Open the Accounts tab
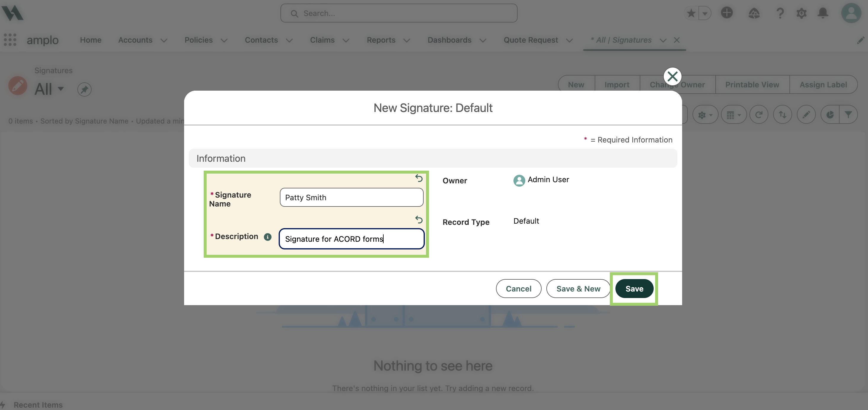 click(135, 40)
